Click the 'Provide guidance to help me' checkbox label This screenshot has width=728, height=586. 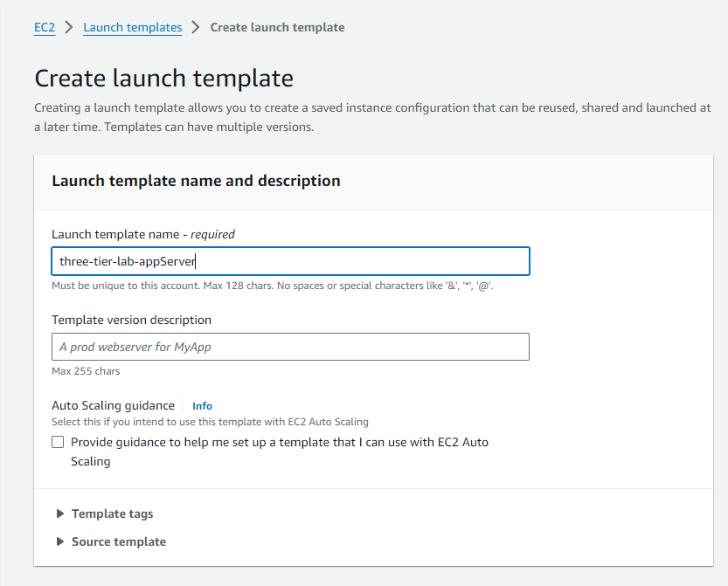(279, 443)
